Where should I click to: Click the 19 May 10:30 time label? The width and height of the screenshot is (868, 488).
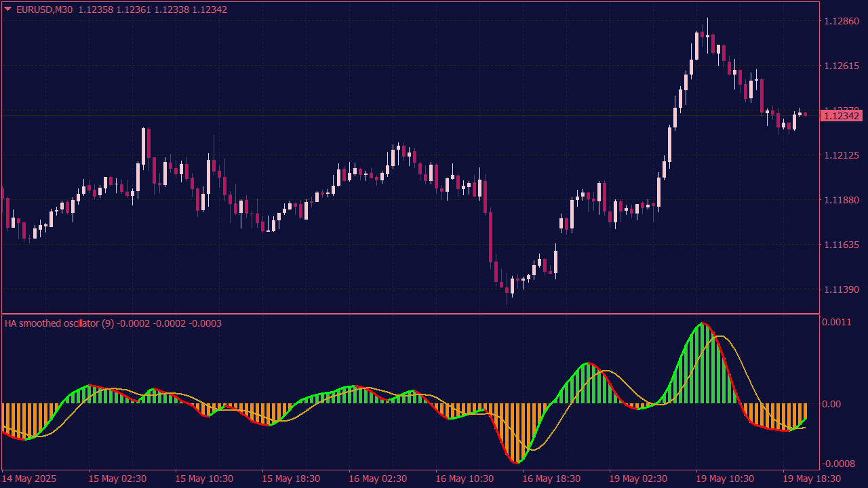[725, 479]
